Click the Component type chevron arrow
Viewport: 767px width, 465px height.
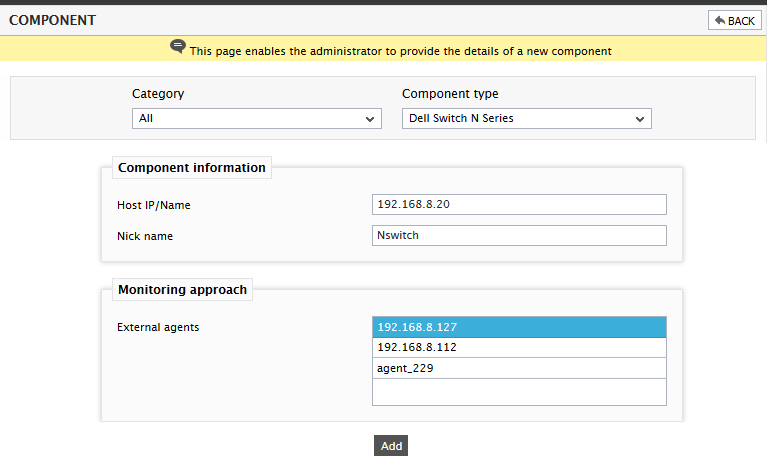click(639, 119)
